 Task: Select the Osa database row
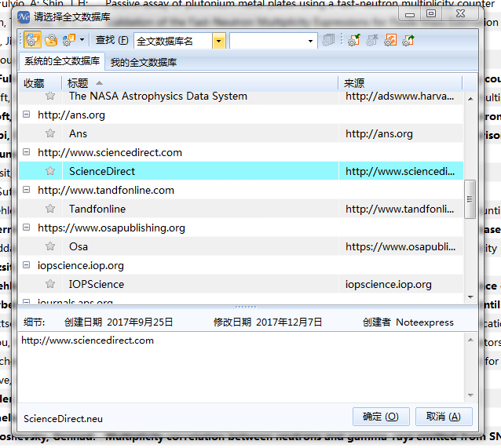pyautogui.click(x=241, y=246)
